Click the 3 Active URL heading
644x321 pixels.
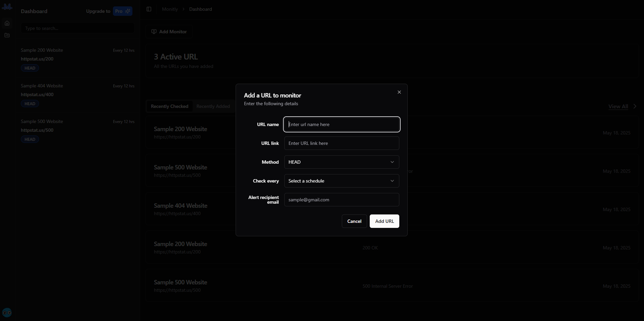(176, 57)
